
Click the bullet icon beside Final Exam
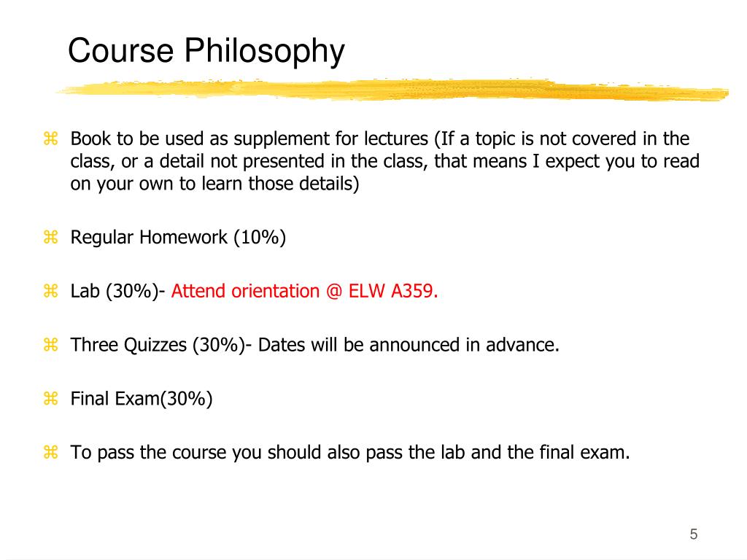pos(50,398)
